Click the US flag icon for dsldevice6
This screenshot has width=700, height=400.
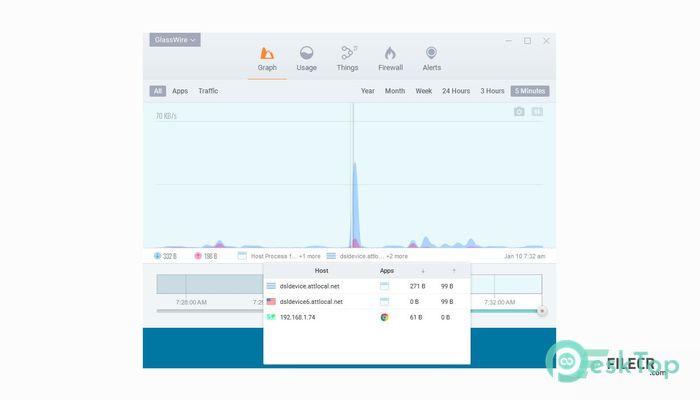271,302
